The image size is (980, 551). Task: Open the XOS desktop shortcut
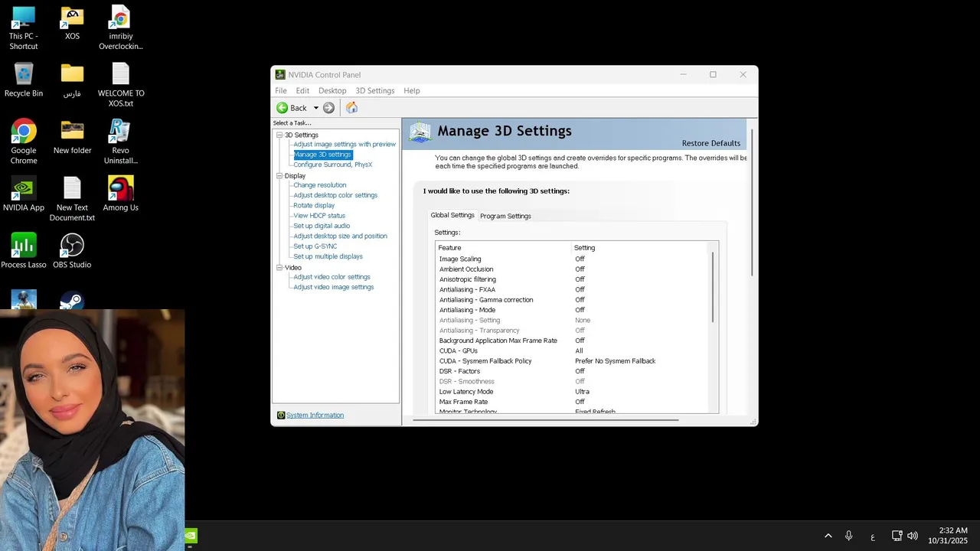(72, 24)
